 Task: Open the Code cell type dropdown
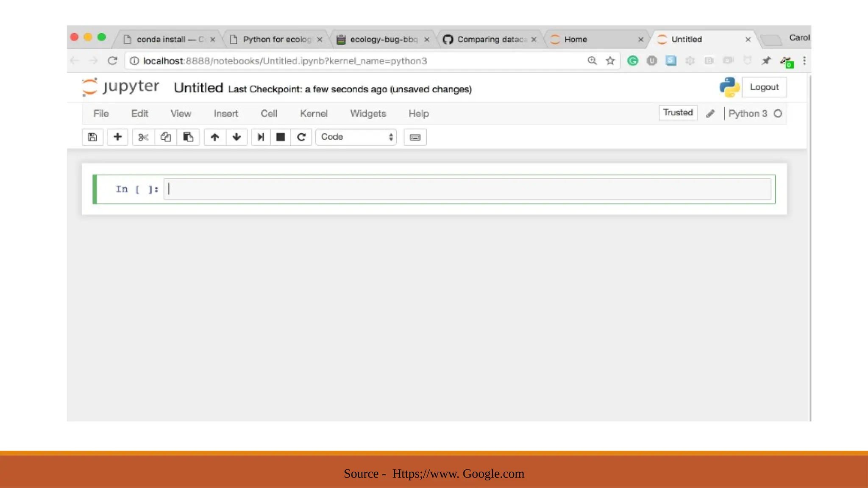pyautogui.click(x=356, y=137)
